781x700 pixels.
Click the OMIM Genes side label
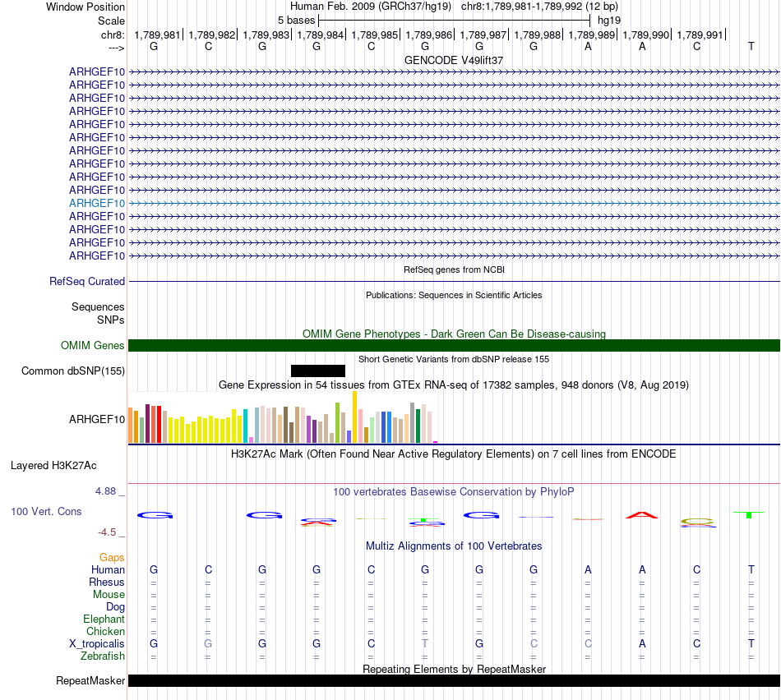pos(93,346)
